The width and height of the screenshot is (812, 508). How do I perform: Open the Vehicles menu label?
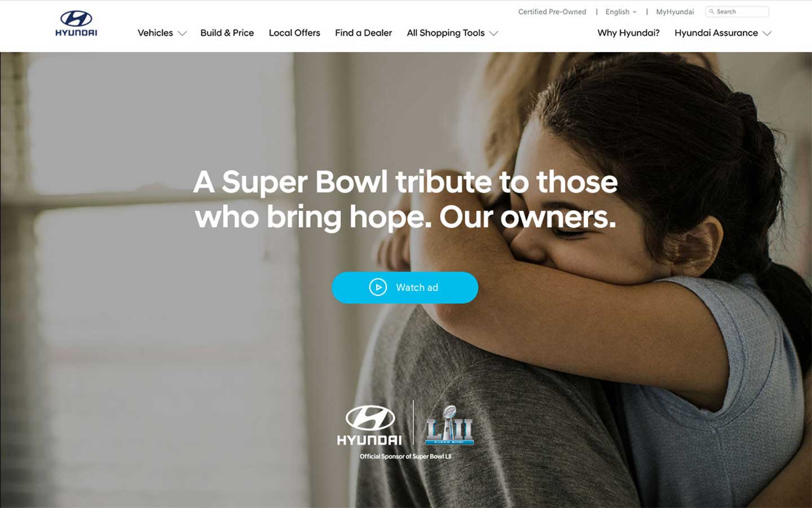coord(155,33)
